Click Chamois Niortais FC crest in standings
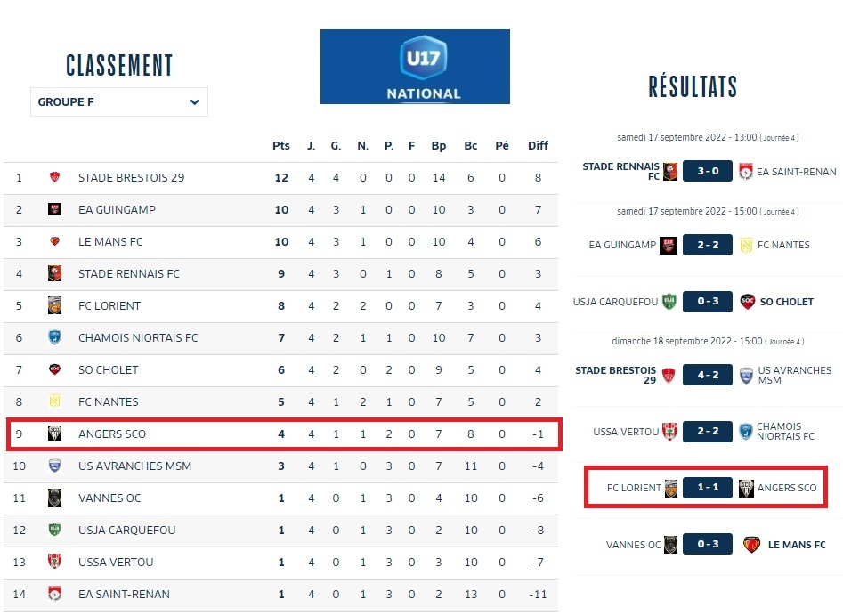 (x=54, y=338)
